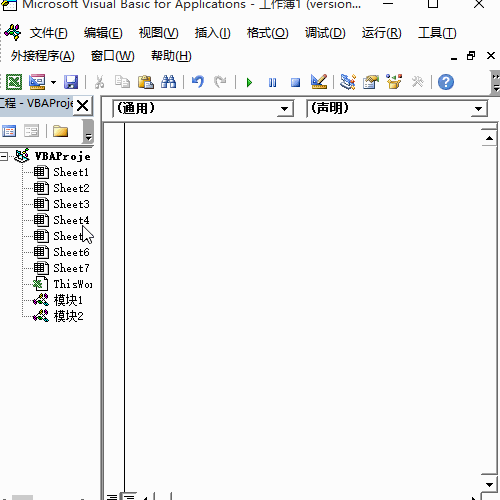Click the View Code icon in the project panel

pos(9,131)
